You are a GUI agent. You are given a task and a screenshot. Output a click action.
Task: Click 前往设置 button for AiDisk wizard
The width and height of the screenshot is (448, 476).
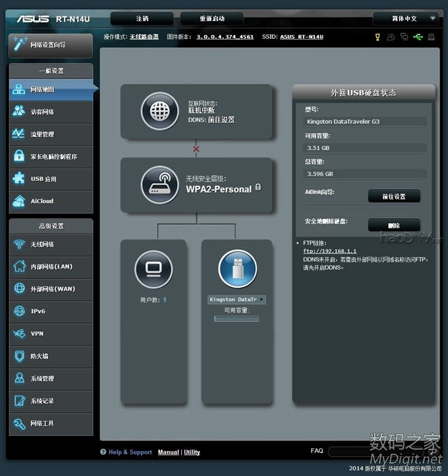point(393,196)
